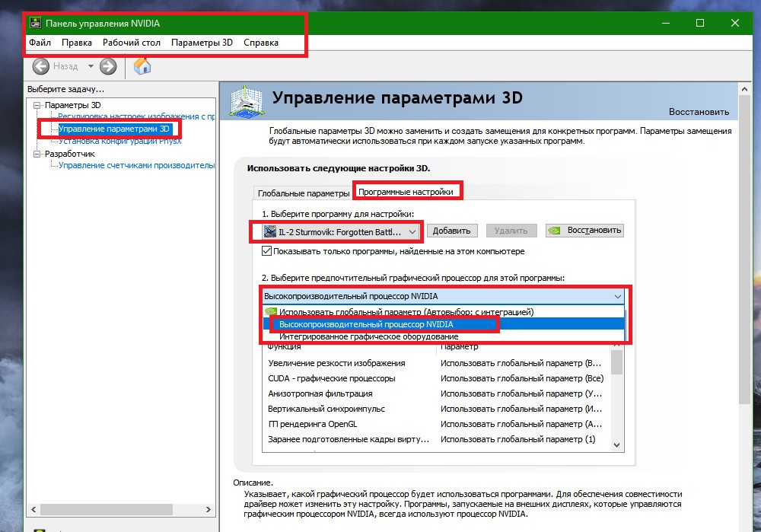Select CUDA - графические процессоры row
The height and width of the screenshot is (532, 761).
(x=436, y=378)
